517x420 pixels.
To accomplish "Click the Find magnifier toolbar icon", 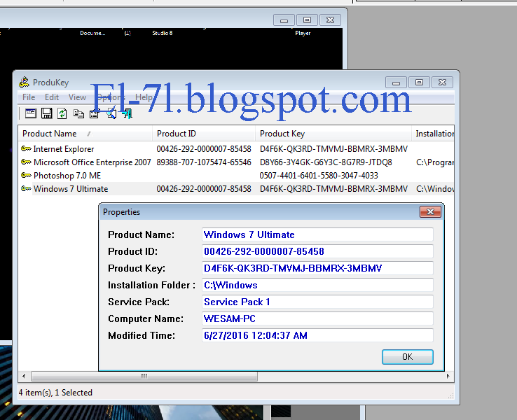I will 111,114.
